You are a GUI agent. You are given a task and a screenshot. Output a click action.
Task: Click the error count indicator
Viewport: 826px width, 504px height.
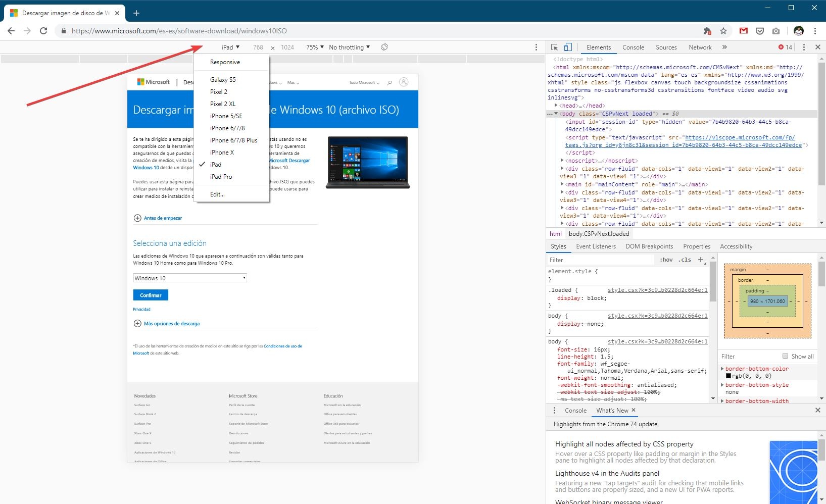coord(785,47)
